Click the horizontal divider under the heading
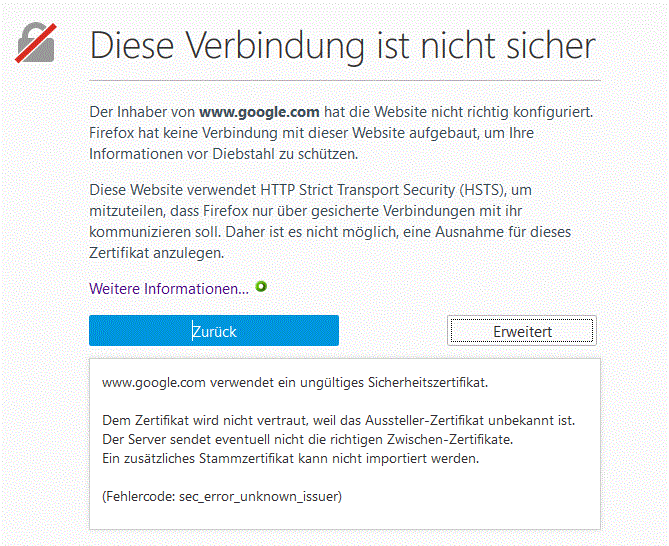This screenshot has height=546, width=669. click(345, 80)
